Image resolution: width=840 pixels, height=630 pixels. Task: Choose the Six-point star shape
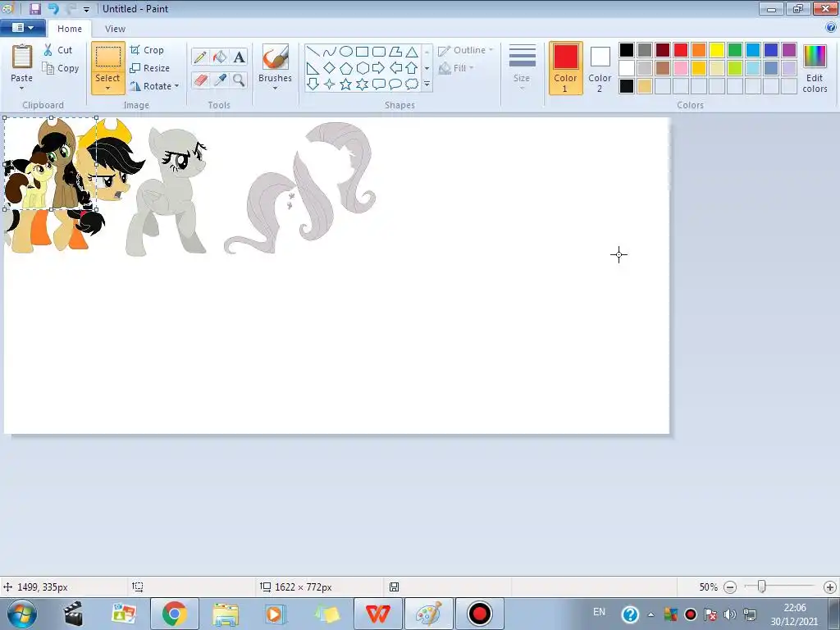coord(362,84)
